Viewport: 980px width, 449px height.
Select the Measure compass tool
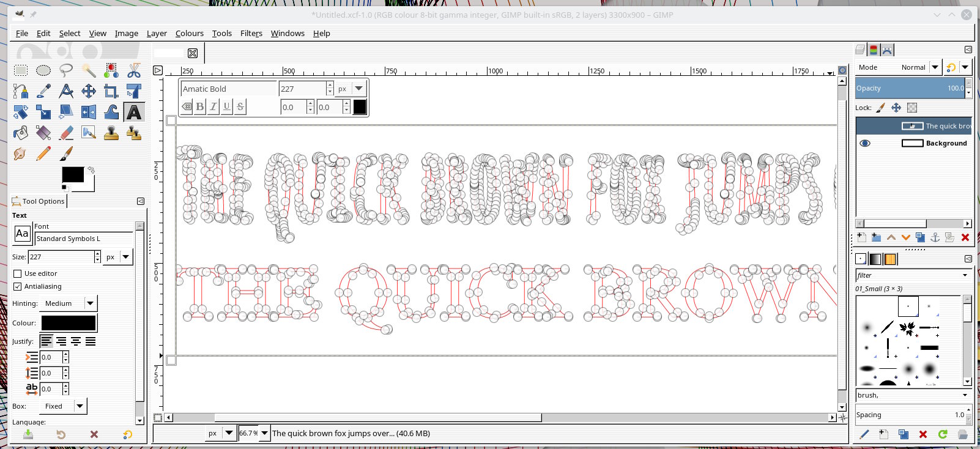[x=66, y=92]
